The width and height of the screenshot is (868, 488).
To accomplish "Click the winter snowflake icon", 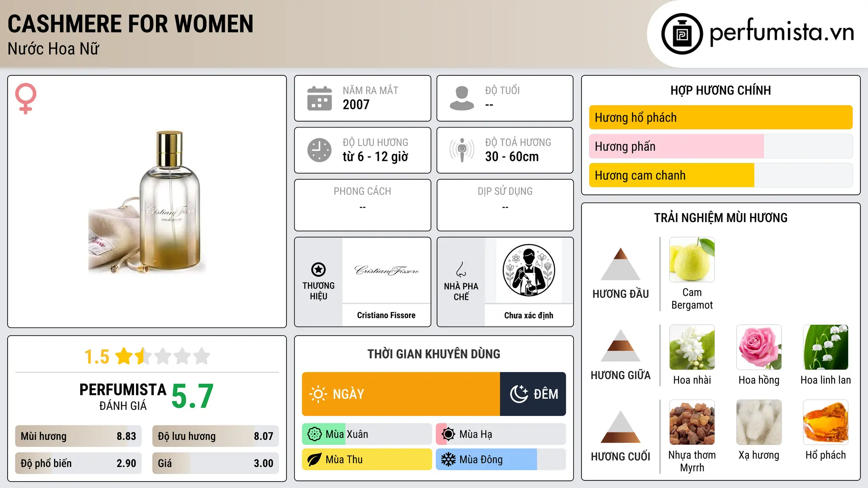I will 448,460.
